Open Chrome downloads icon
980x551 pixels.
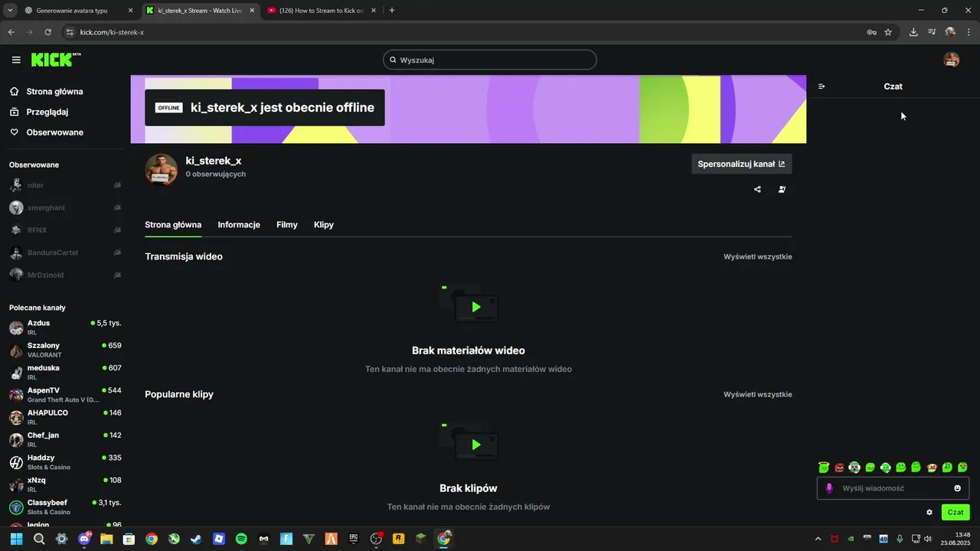pos(913,32)
